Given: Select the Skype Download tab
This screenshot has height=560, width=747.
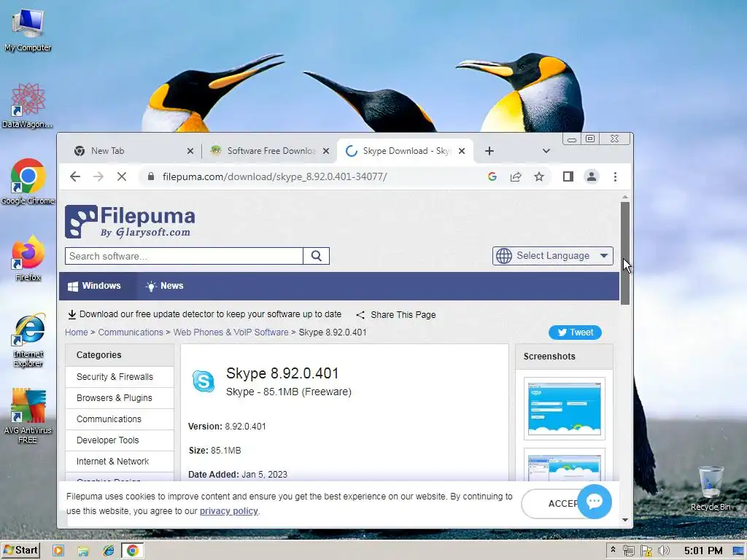Looking at the screenshot, I should tap(405, 151).
